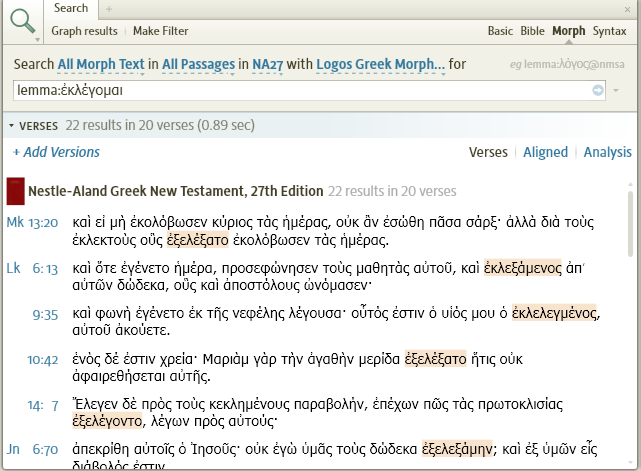Image resolution: width=641 pixels, height=471 pixels.
Task: Click scrollbar down arrow at bottom
Action: pyautogui.click(x=630, y=463)
